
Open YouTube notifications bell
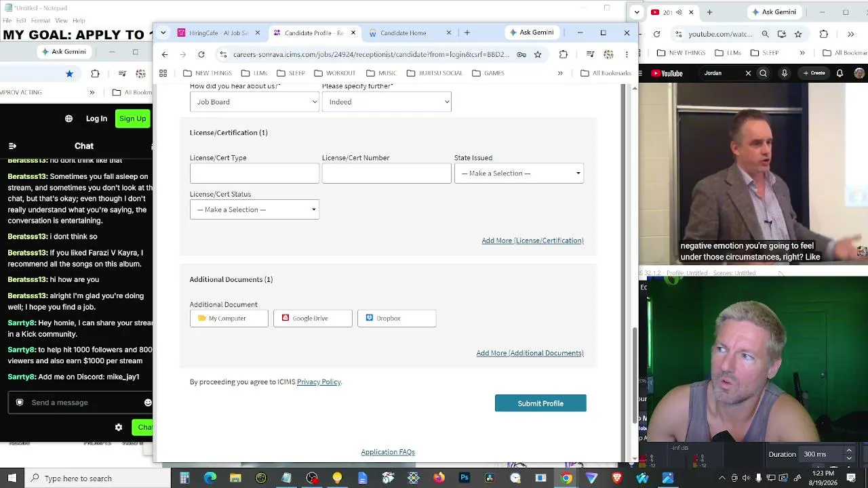click(841, 73)
